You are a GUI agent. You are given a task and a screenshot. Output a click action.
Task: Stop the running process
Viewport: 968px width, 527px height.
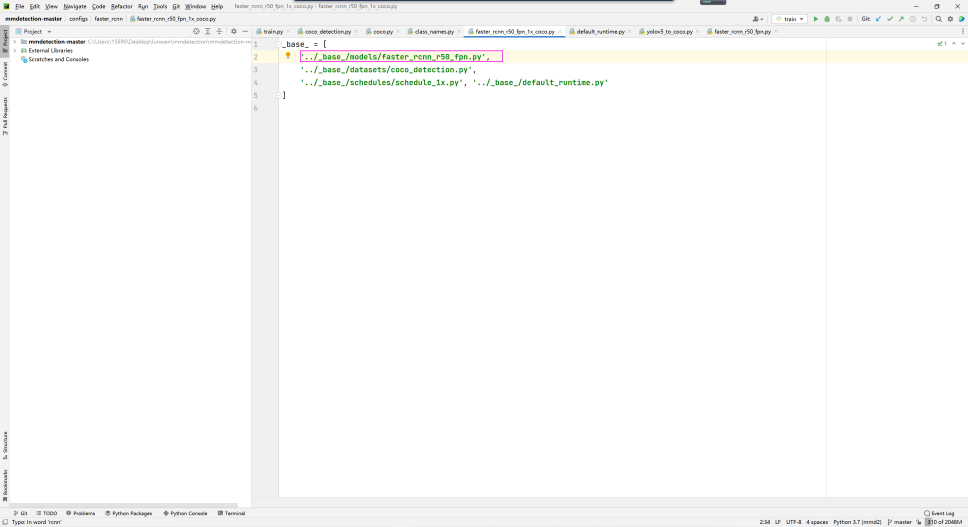tap(850, 19)
